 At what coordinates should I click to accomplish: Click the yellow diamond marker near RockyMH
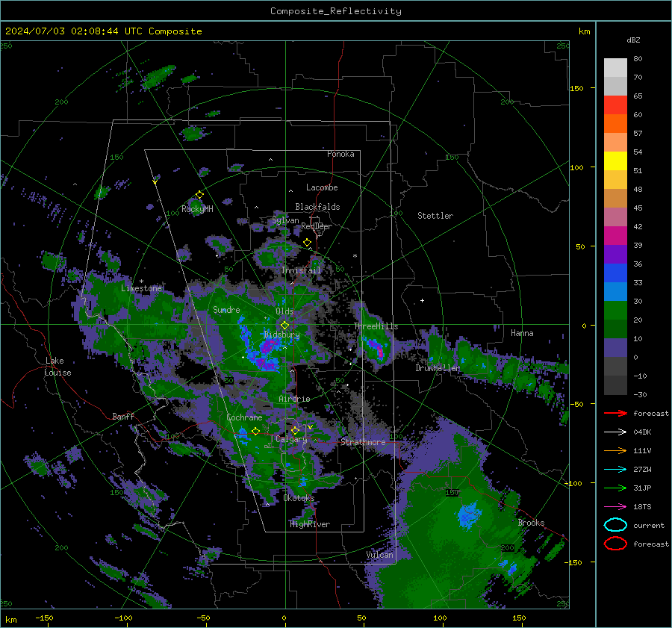coord(199,195)
